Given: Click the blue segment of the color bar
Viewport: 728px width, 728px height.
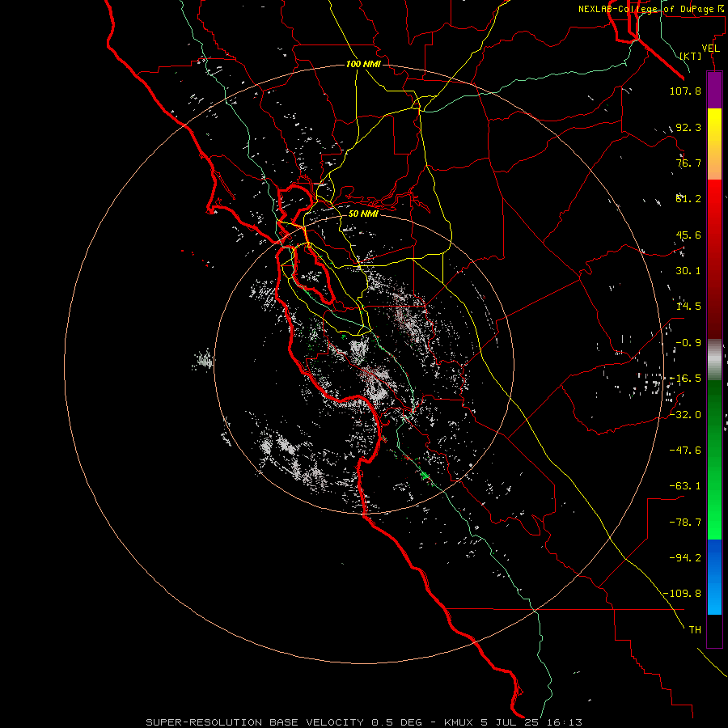Looking at the screenshot, I should pos(714,577).
